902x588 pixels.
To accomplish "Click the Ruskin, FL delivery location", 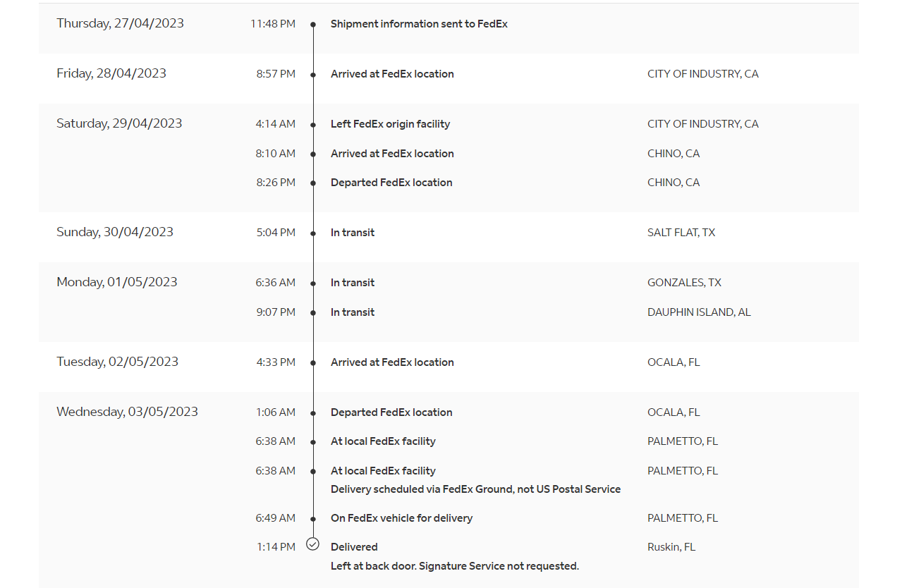I will [x=671, y=547].
